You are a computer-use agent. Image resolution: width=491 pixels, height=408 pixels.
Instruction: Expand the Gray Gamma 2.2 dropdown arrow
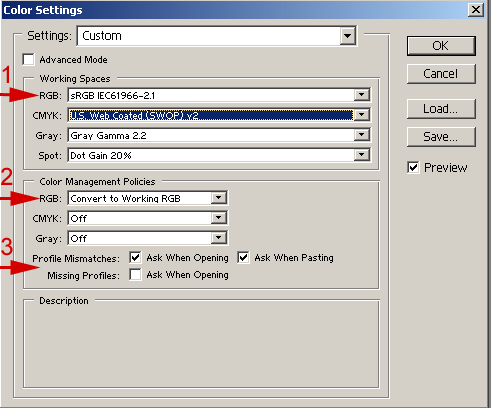362,135
